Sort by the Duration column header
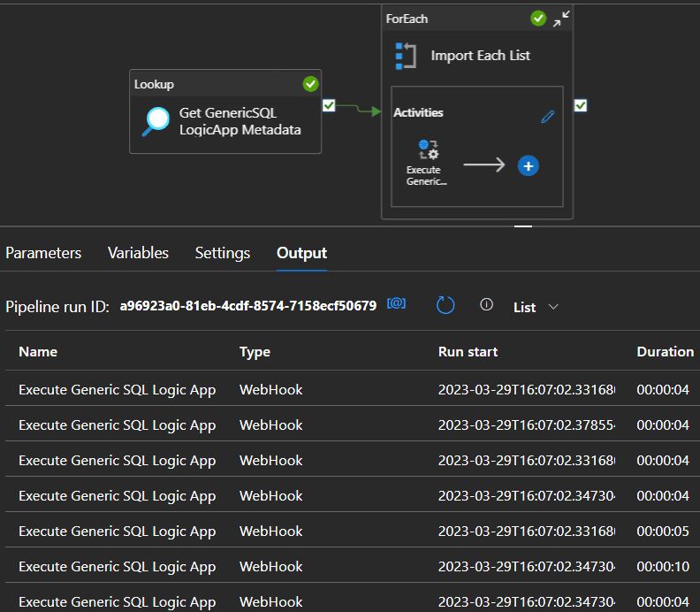 [x=666, y=352]
